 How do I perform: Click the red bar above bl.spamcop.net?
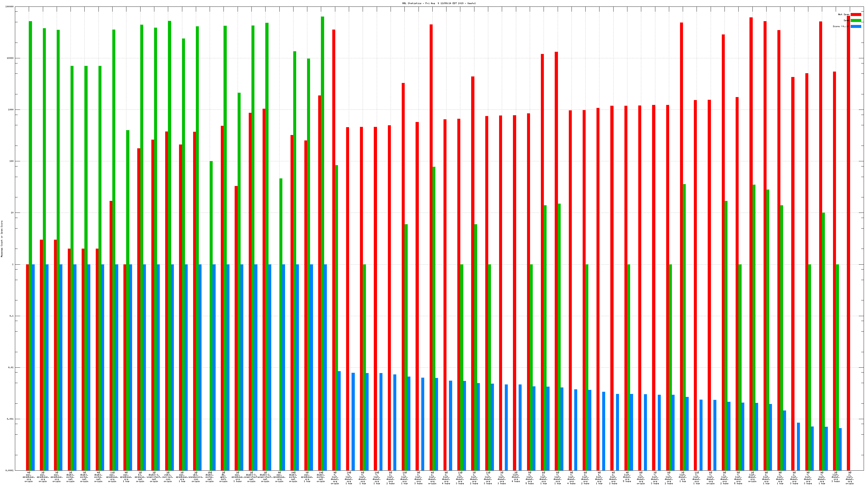(139, 303)
